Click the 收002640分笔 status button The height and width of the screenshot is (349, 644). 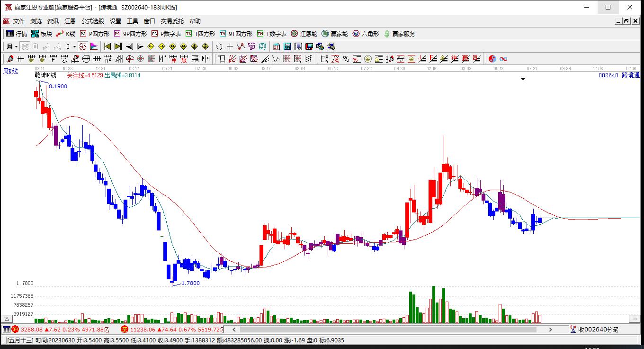pos(594,329)
